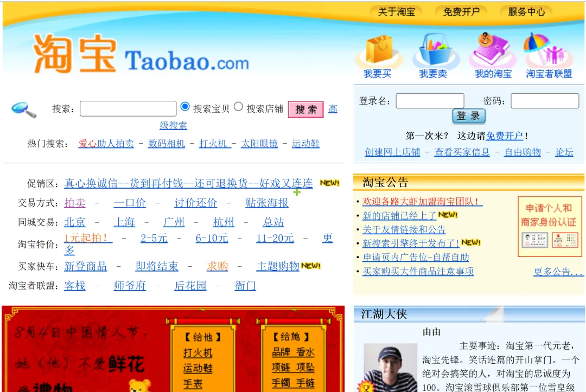Click the 登录 login button
Image resolution: width=586 pixels, height=392 pixels.
(x=469, y=116)
